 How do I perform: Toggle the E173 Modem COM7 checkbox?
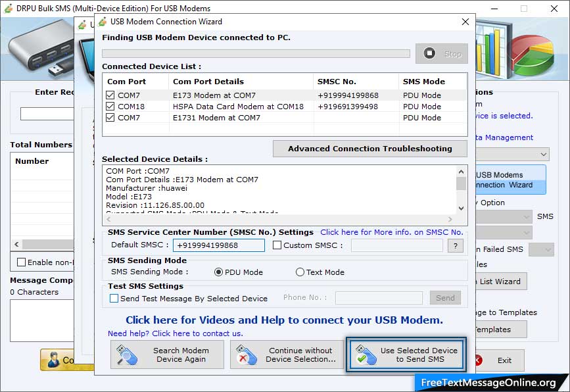pyautogui.click(x=110, y=95)
